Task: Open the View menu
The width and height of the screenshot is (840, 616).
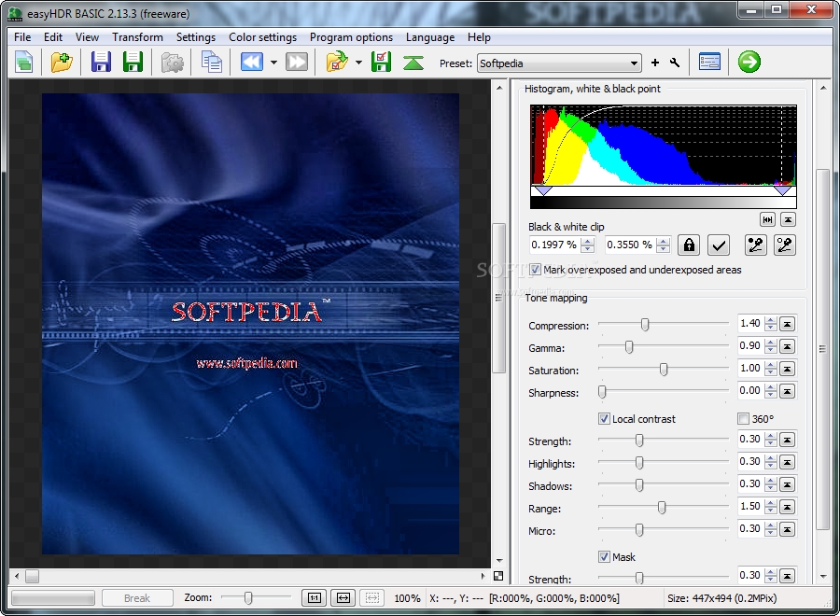Action: (87, 37)
